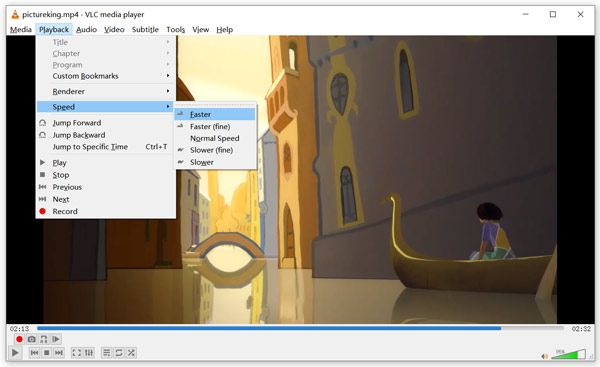
Task: Toggle the A-B loop button
Action: [44, 339]
